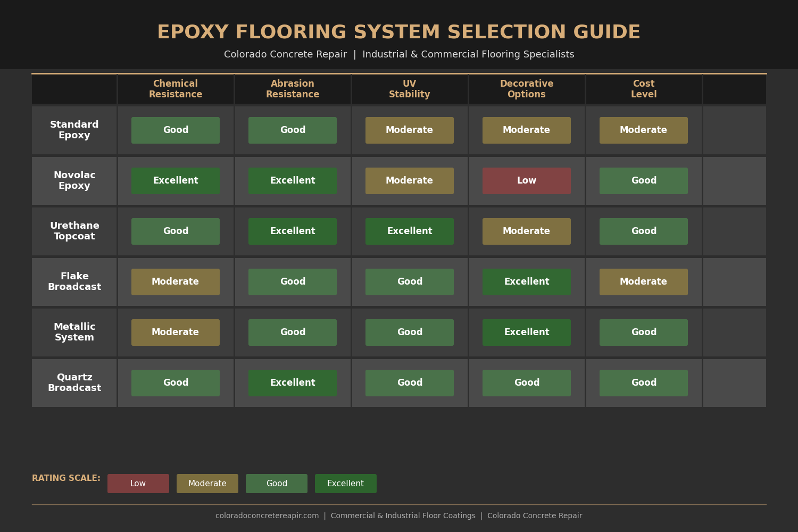The height and width of the screenshot is (532, 798).
Task: Select the Cost Level column header
Action: coord(643,89)
